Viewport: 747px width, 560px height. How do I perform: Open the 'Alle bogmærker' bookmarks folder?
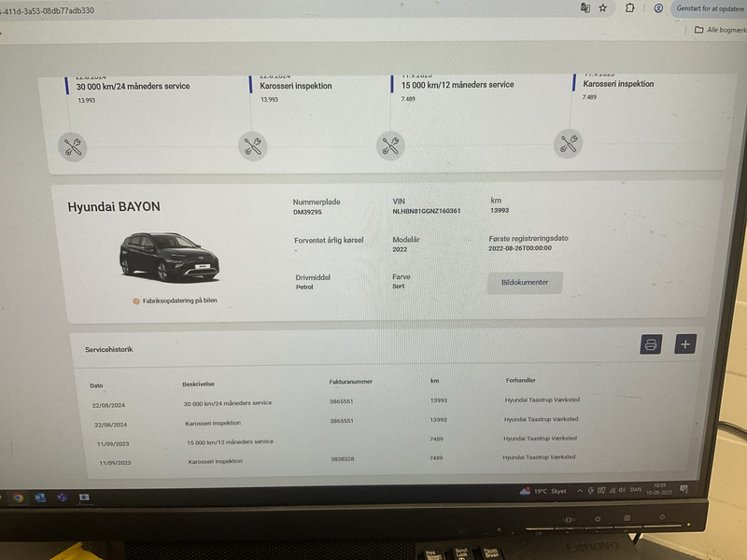(x=719, y=30)
